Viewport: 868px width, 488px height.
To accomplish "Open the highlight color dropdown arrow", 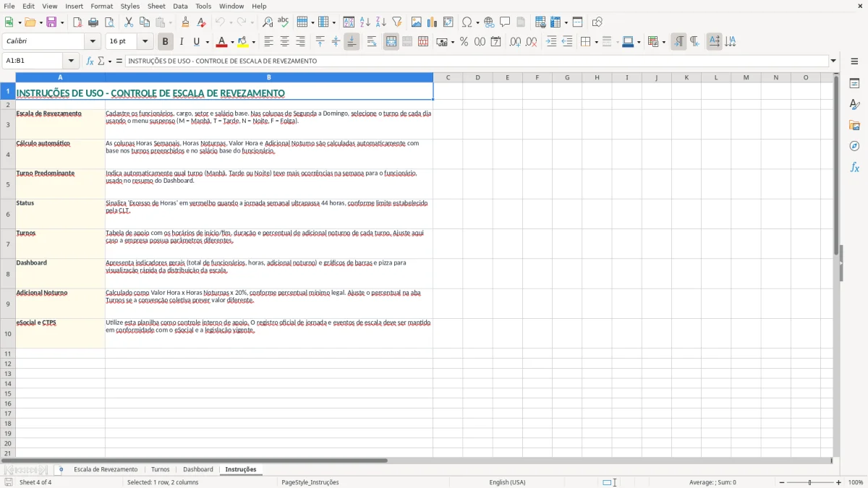I will coord(253,42).
